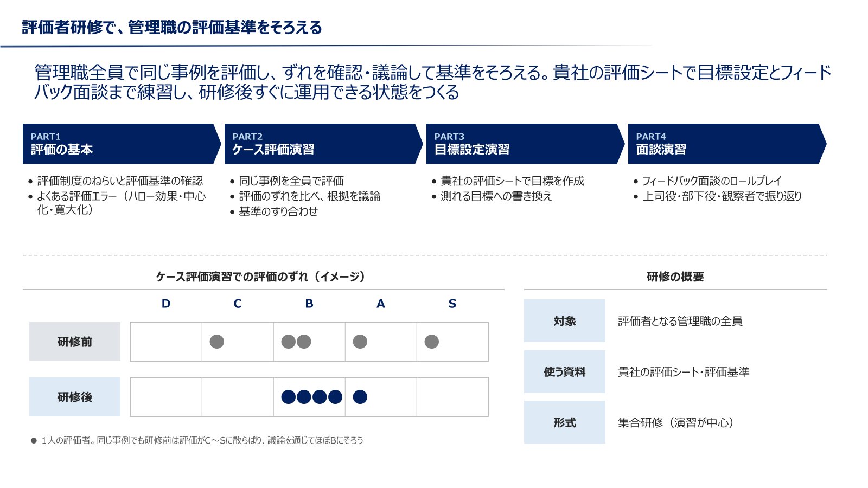Click gray dot in 研修前 A cell
This screenshot has height=488, width=868.
pyautogui.click(x=360, y=342)
